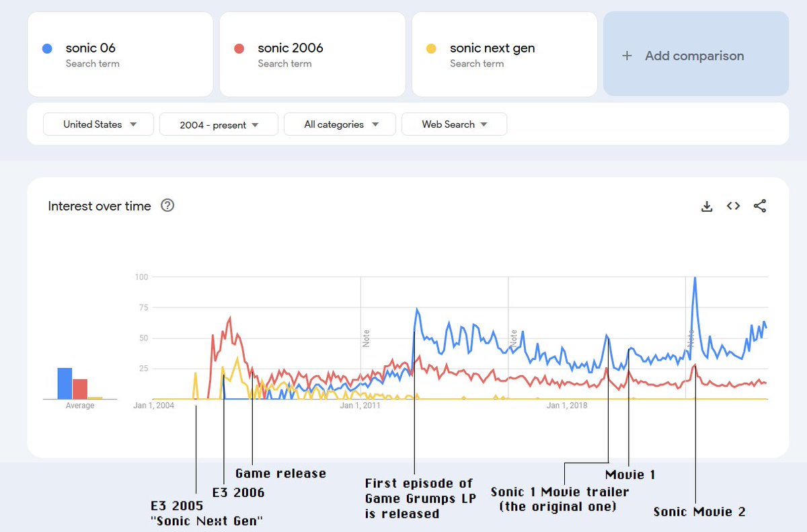Click the red average bar
This screenshot has width=807, height=532.
pos(80,389)
